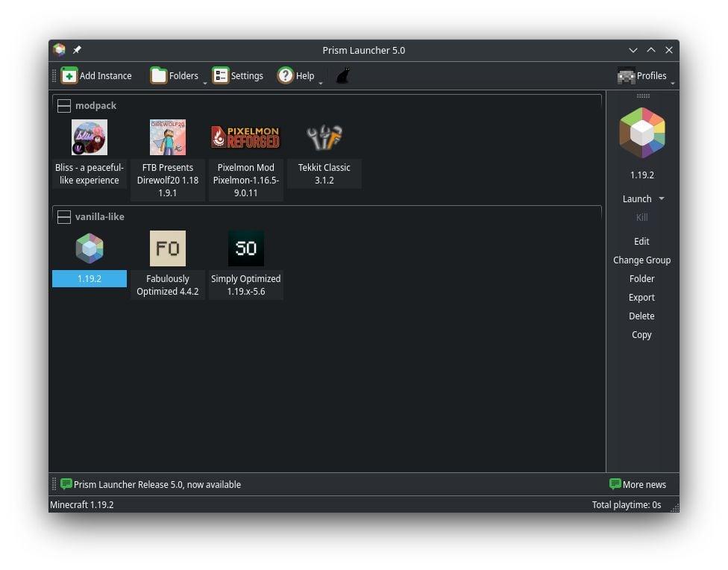
Task: Minimize the Prism Launcher window
Action: pyautogui.click(x=633, y=50)
